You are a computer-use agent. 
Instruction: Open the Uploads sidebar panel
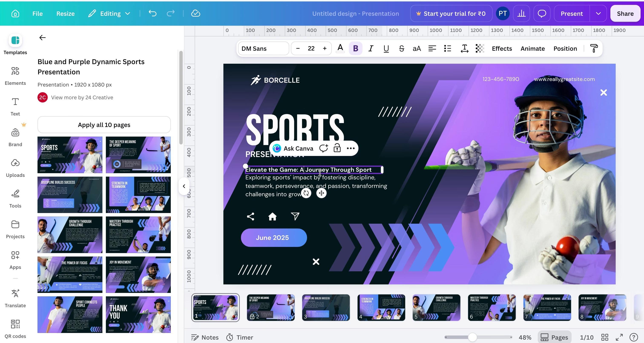click(15, 168)
